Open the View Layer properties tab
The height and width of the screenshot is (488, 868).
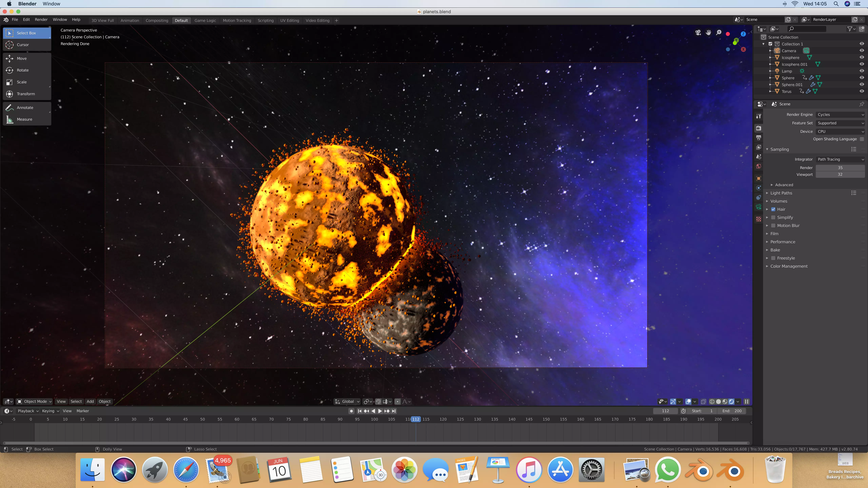tap(758, 147)
